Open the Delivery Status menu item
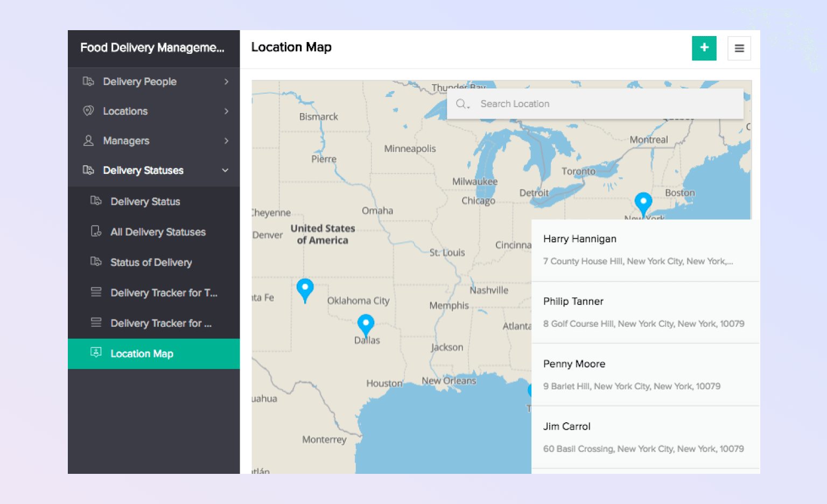The image size is (827, 504). (145, 202)
